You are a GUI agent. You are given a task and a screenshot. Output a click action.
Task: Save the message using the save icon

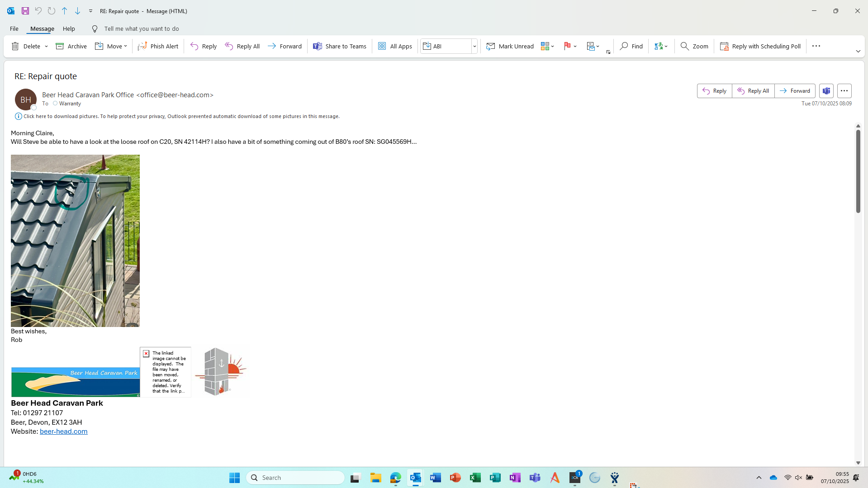[x=25, y=11]
